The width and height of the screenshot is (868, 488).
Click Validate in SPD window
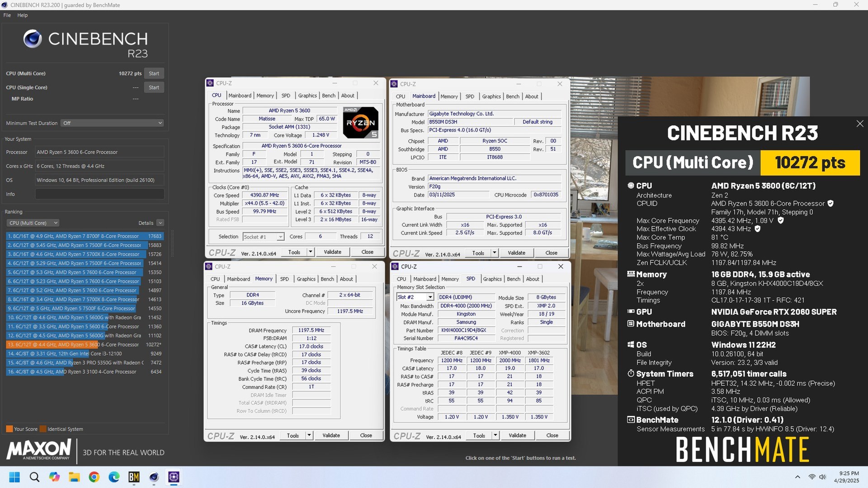(517, 436)
